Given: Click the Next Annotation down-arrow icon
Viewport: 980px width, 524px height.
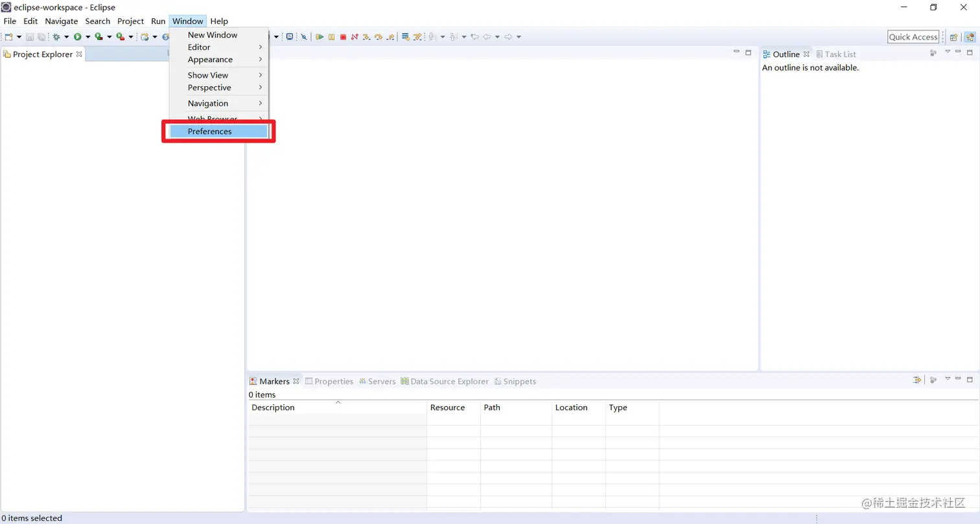Looking at the screenshot, I should point(431,37).
